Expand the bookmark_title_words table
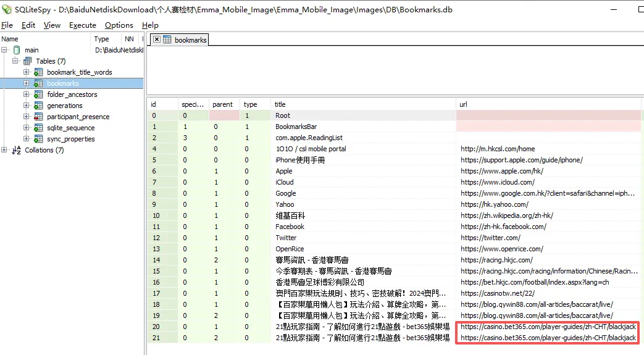This screenshot has height=355, width=644. tap(27, 72)
